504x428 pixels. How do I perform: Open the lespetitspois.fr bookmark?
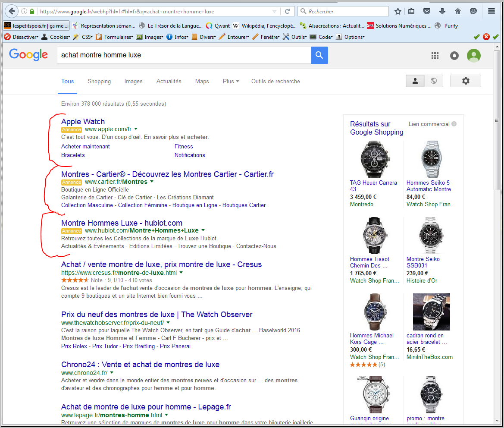(36, 26)
